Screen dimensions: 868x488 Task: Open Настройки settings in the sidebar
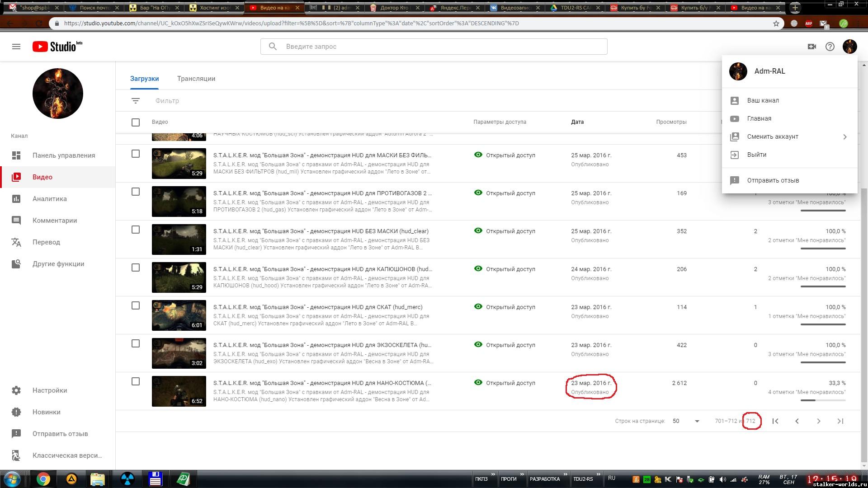(x=58, y=390)
